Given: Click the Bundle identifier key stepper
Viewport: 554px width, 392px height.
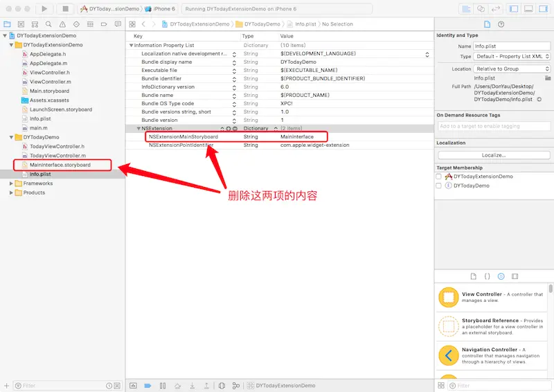Looking at the screenshot, I should click(x=234, y=79).
